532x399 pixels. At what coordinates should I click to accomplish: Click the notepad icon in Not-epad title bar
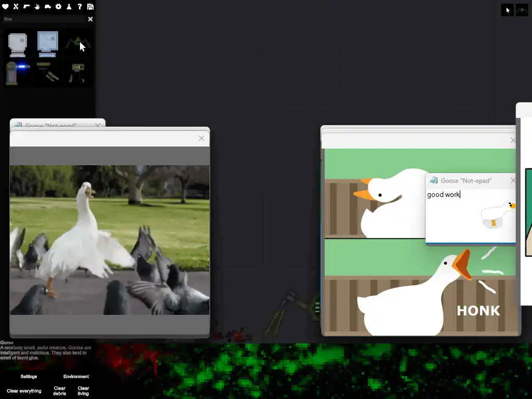(433, 180)
